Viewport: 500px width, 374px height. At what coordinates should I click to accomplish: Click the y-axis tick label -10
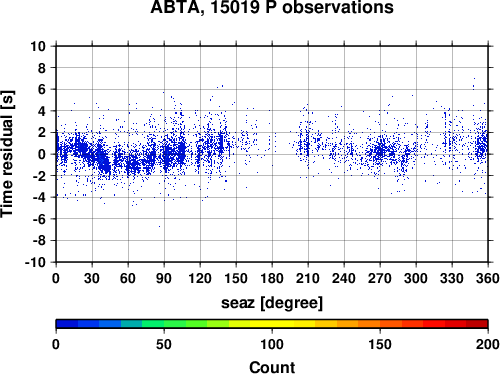coord(35,262)
